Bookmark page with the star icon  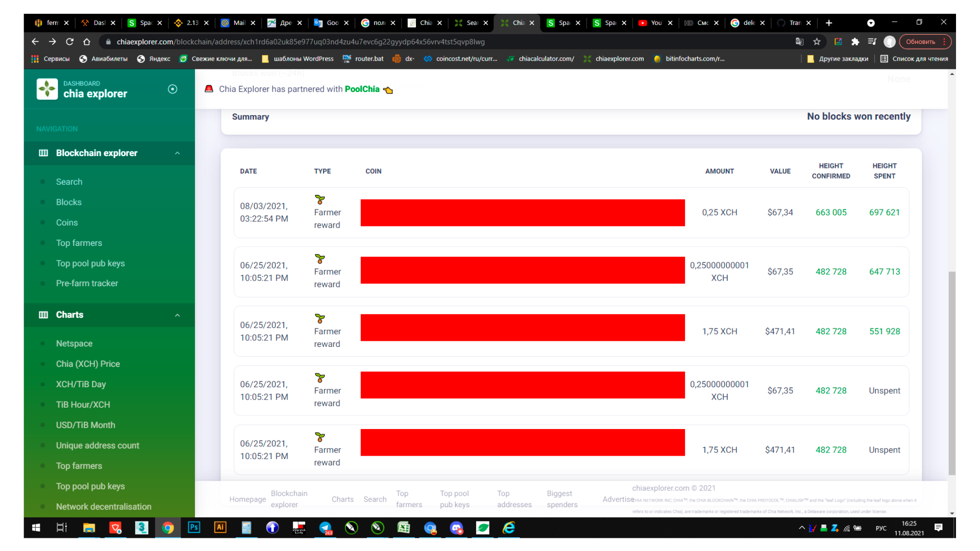tap(817, 42)
